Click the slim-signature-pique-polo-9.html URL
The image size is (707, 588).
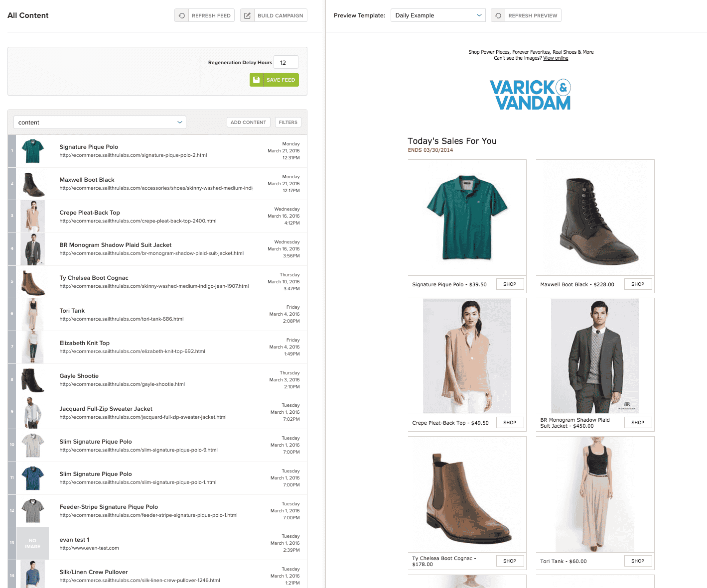click(x=139, y=450)
